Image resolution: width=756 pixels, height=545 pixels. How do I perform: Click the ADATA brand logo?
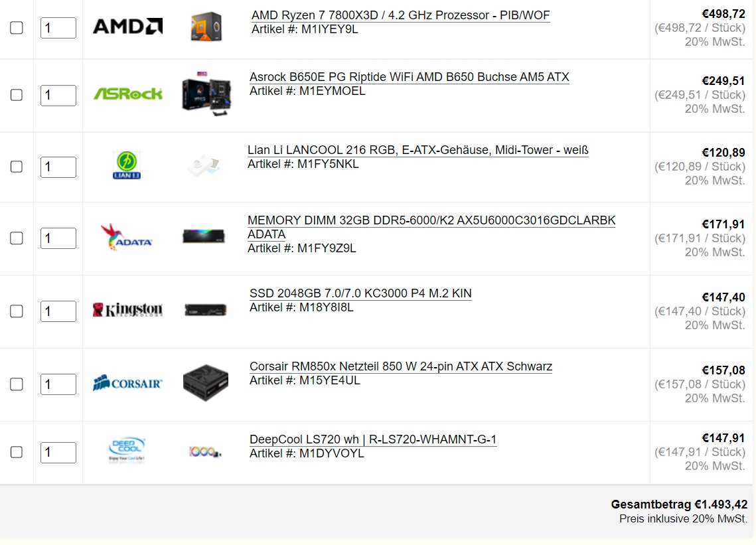126,237
